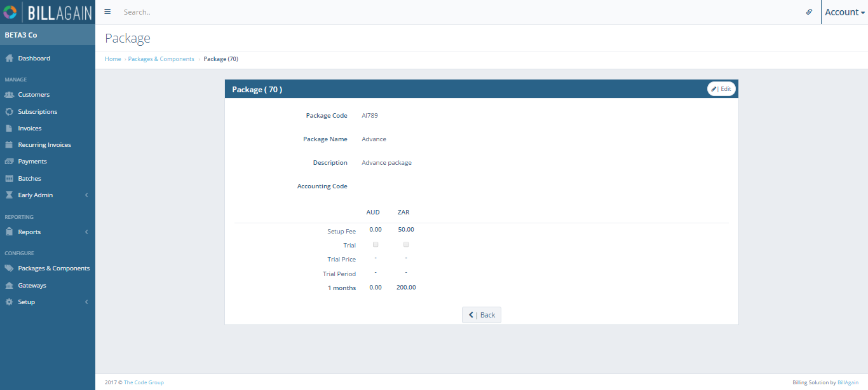Toggle the hamburger sidebar menu icon

pyautogui.click(x=107, y=12)
